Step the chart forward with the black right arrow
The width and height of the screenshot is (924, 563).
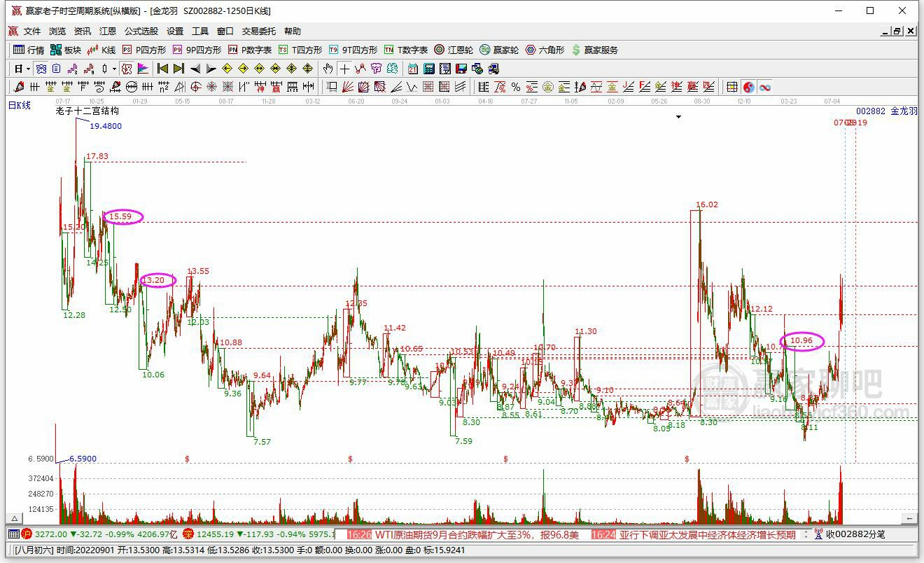211,69
